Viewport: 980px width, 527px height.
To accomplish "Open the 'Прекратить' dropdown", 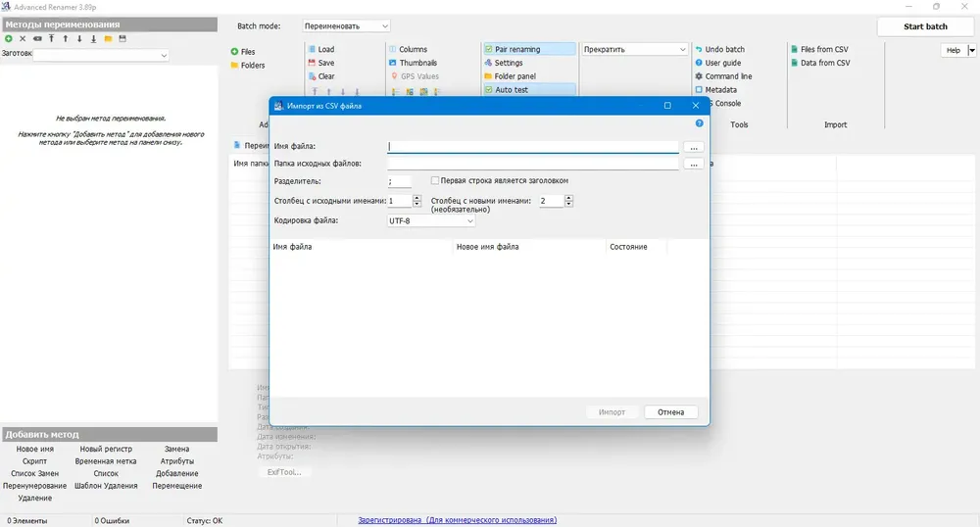I will pos(635,49).
